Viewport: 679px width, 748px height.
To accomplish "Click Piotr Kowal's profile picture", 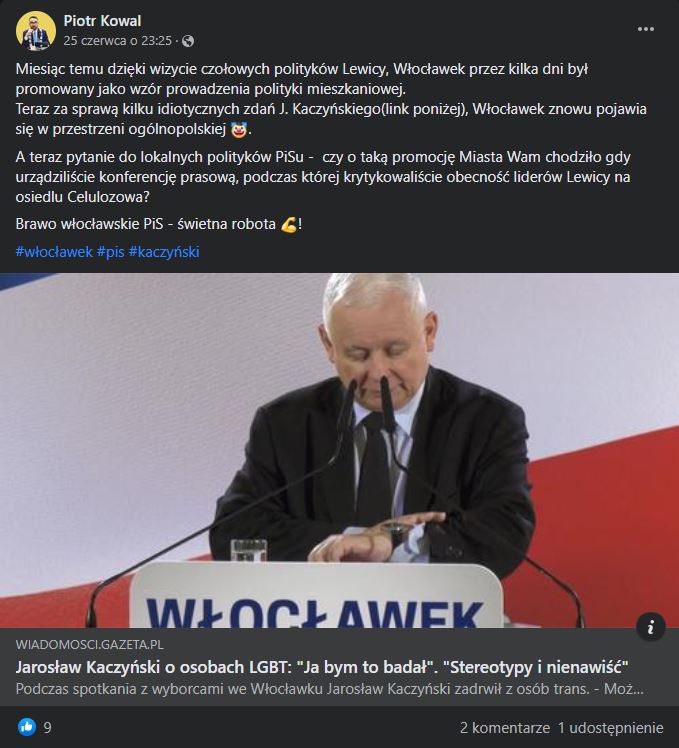I will pyautogui.click(x=35, y=31).
